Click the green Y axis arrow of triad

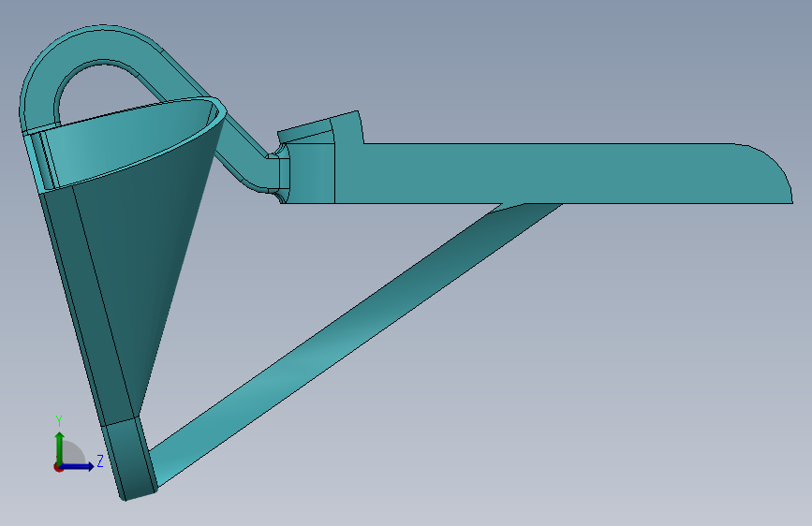pyautogui.click(x=60, y=446)
